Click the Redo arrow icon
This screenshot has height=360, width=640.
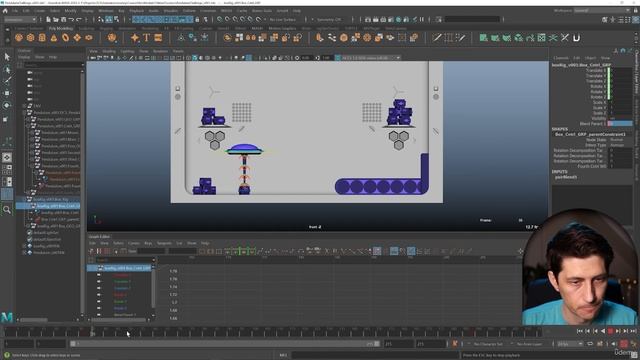click(78, 19)
